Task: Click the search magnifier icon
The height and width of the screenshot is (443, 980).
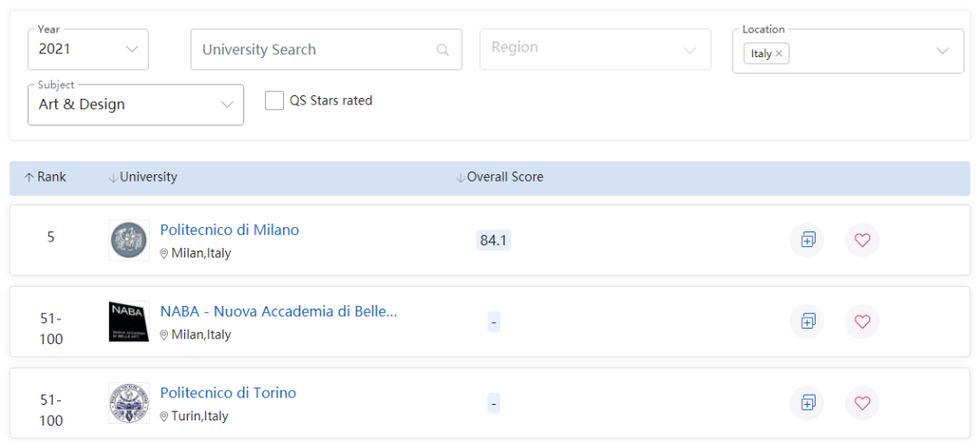Action: click(442, 50)
